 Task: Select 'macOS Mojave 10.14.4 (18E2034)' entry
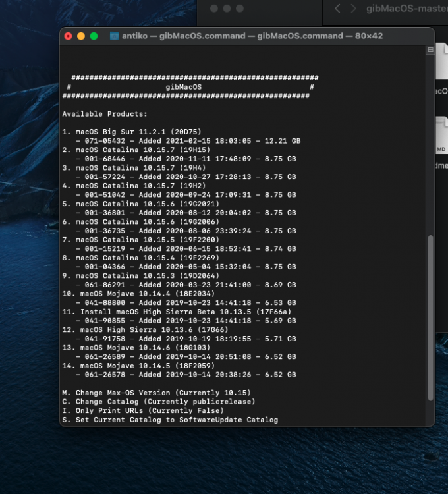click(x=138, y=294)
